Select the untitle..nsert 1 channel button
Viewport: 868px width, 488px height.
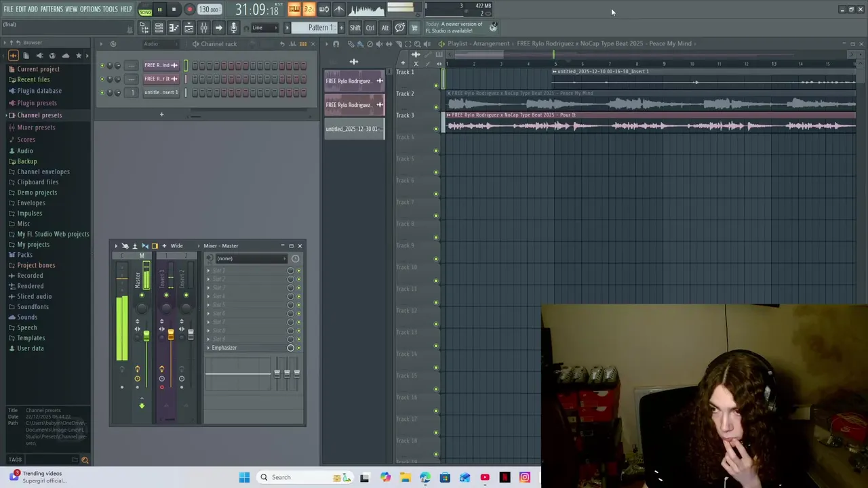pos(161,92)
